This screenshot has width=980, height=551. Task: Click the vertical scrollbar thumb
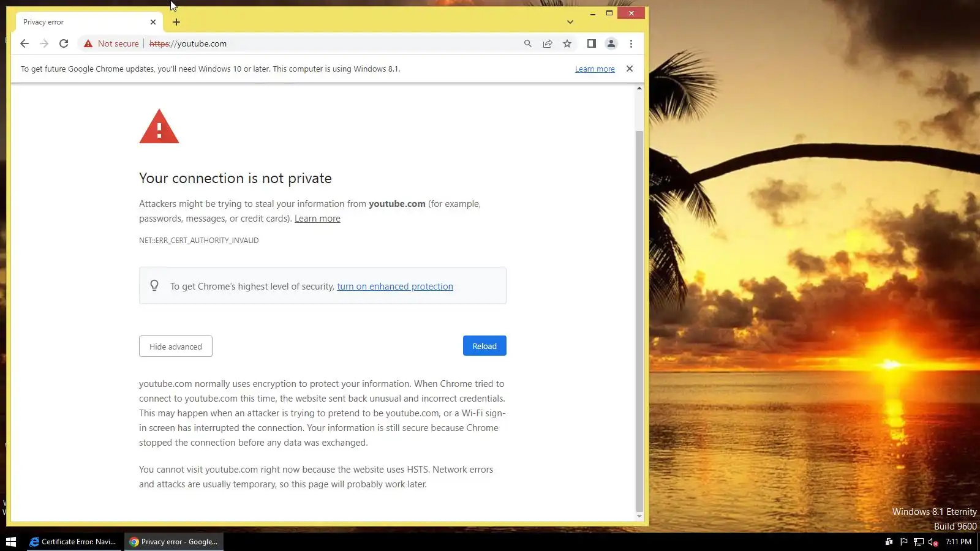(x=639, y=320)
